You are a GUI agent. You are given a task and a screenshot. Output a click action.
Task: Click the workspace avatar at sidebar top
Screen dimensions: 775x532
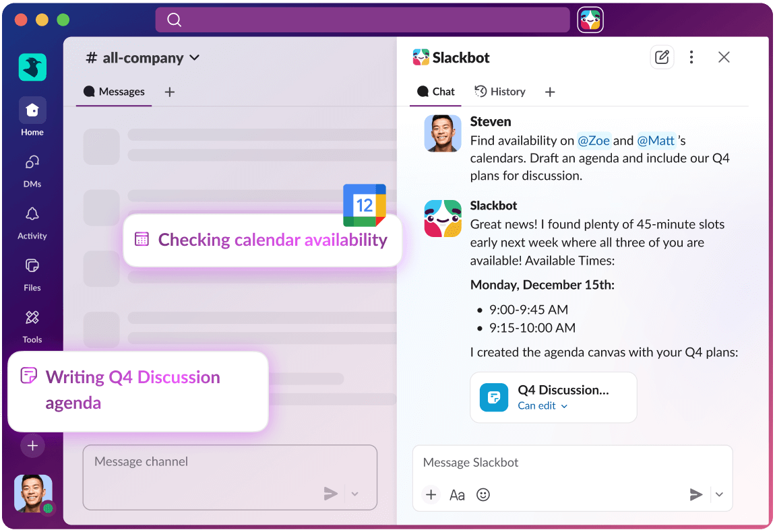(x=32, y=67)
